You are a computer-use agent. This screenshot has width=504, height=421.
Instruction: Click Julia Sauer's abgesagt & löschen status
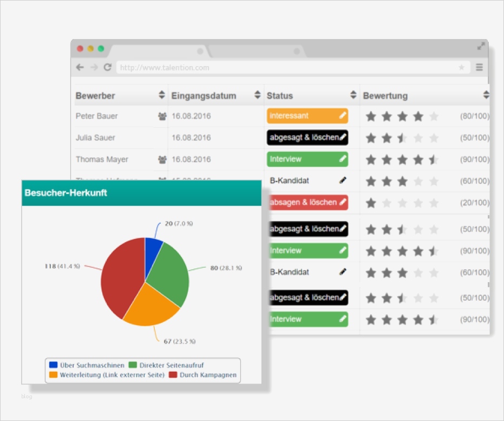pyautogui.click(x=307, y=137)
